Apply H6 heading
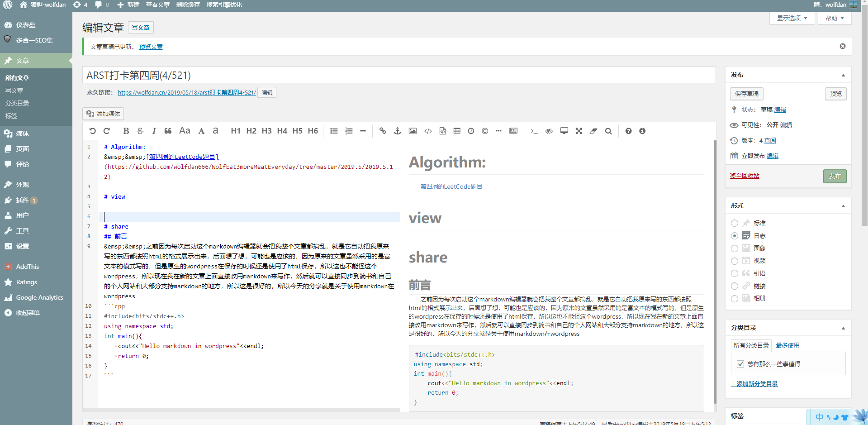This screenshot has width=868, height=425. pyautogui.click(x=313, y=131)
